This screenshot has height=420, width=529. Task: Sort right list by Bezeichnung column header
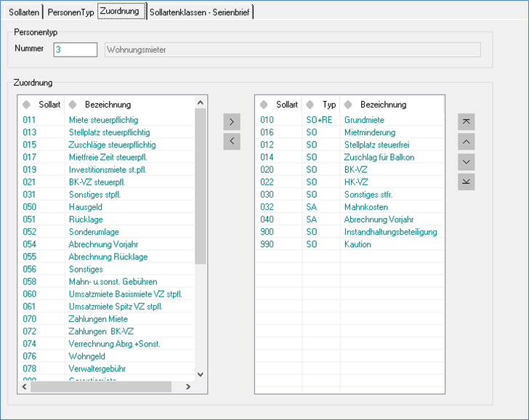point(383,105)
